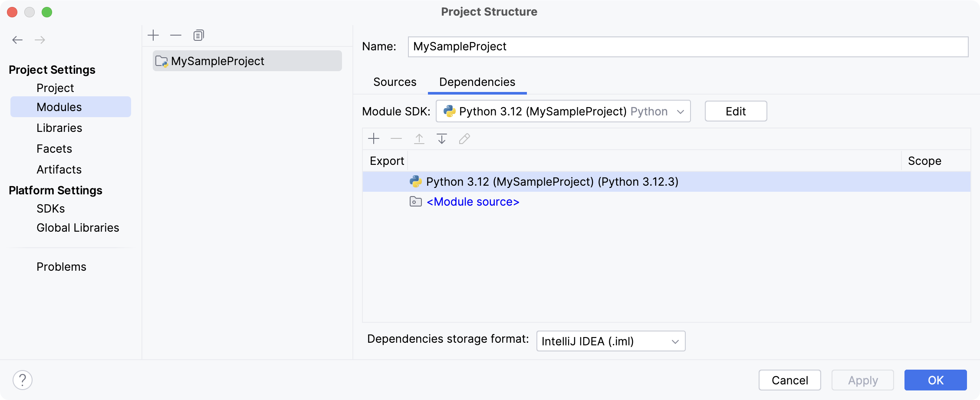Remove the selected Python dependency
The width and height of the screenshot is (980, 400).
tap(396, 138)
